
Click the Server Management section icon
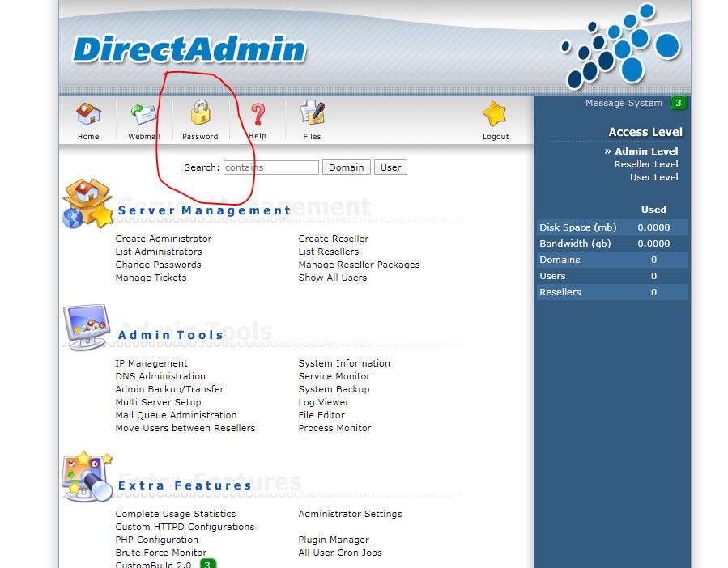[x=87, y=204]
